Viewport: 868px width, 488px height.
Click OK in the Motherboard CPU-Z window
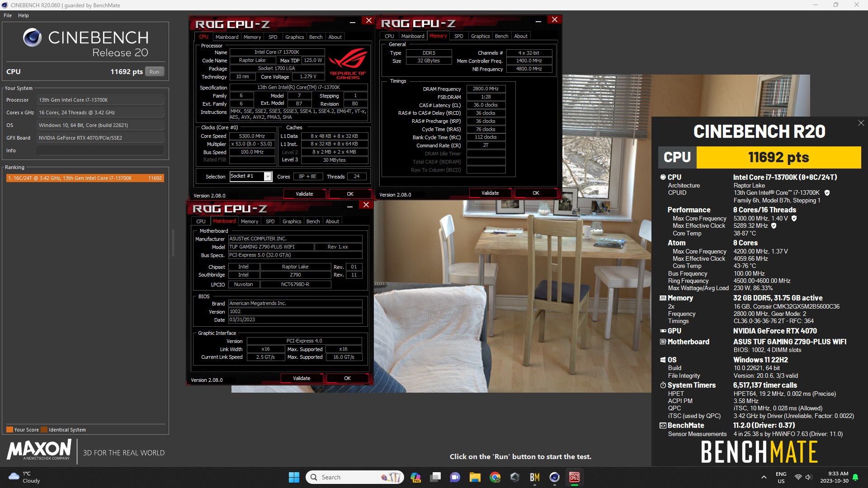(x=347, y=378)
